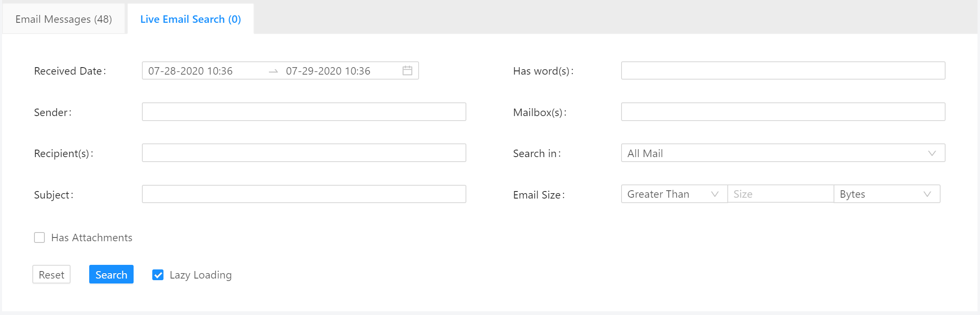This screenshot has height=315, width=980.
Task: Open the Received Date calendar picker icon
Action: coord(407,70)
